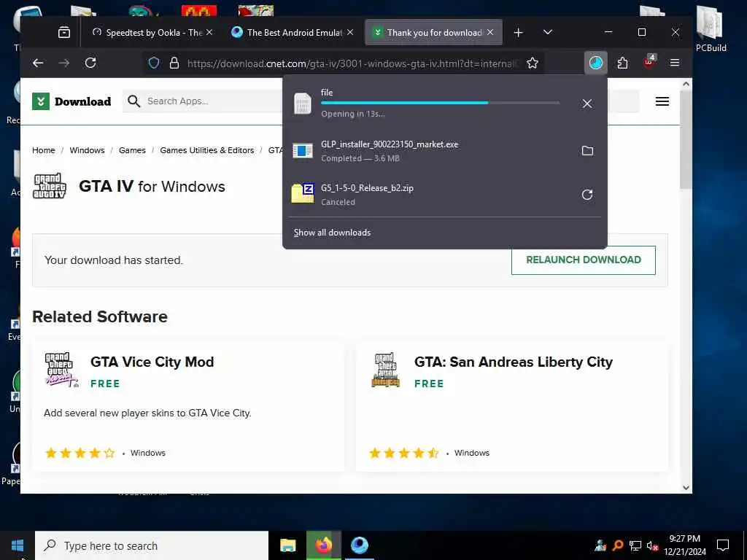Click the search magnifier icon on page
747x560 pixels.
tap(134, 101)
